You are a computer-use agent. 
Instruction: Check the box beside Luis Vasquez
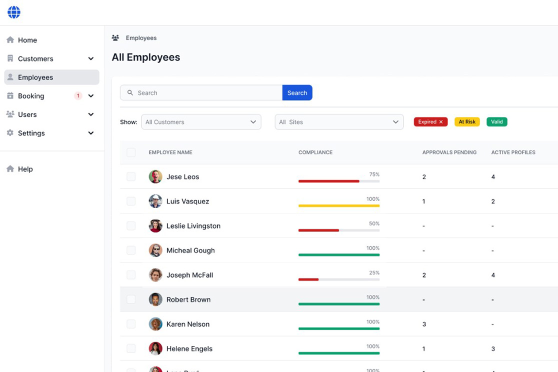pyautogui.click(x=131, y=201)
